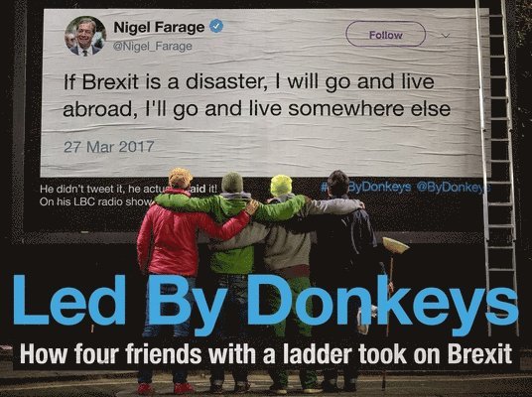Image resolution: width=532 pixels, height=397 pixels.
Task: Open the partially hidden LedByDonkeys hashtag
Action: [365, 188]
